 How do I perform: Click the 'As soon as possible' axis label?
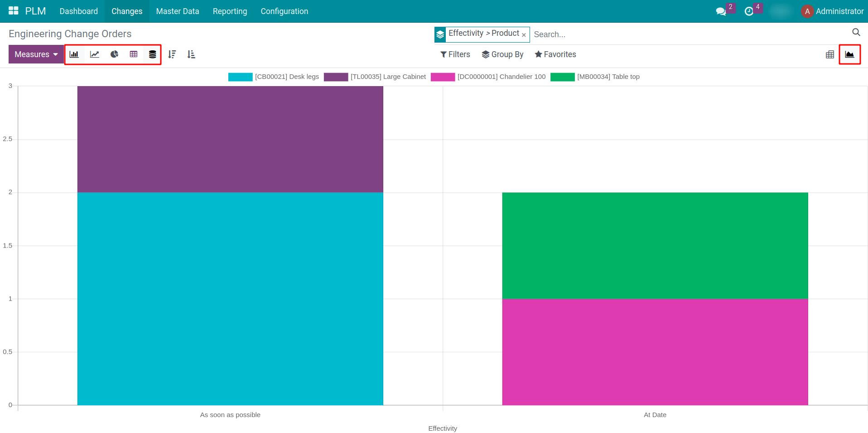click(x=230, y=415)
